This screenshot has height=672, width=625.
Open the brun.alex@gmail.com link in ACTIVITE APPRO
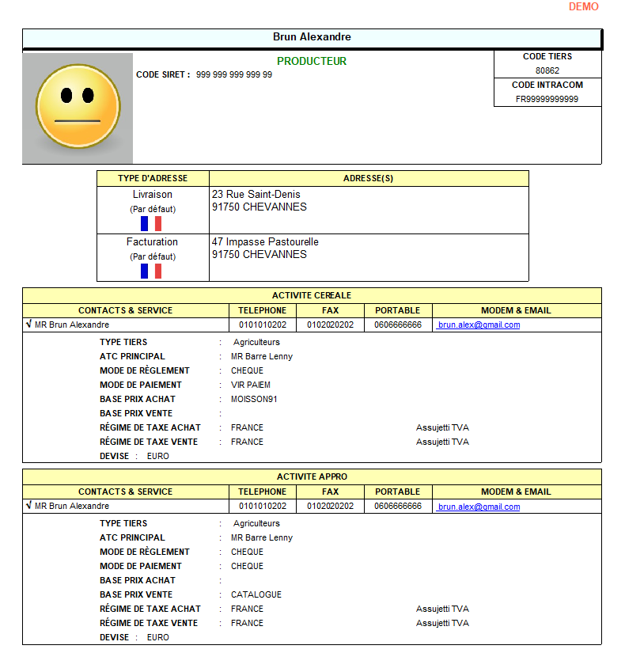[x=479, y=507]
